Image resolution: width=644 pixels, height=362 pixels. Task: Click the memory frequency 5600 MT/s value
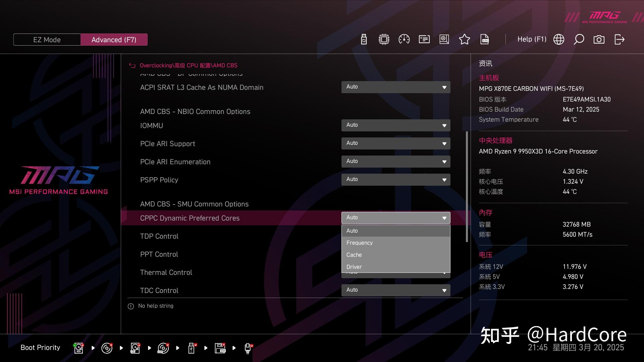tap(577, 235)
